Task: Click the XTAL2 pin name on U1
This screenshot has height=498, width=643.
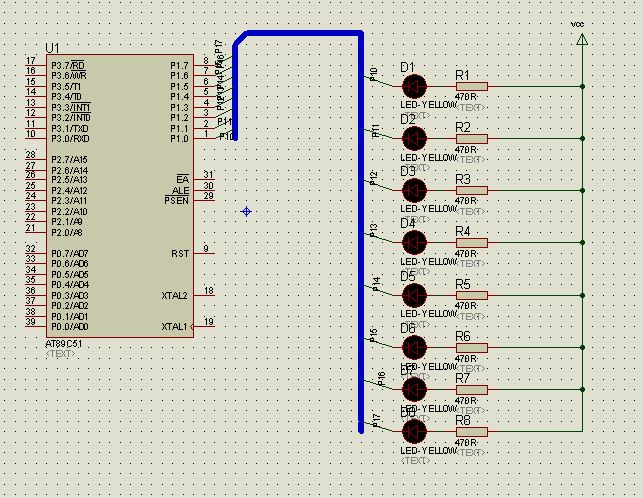Action: click(x=174, y=296)
